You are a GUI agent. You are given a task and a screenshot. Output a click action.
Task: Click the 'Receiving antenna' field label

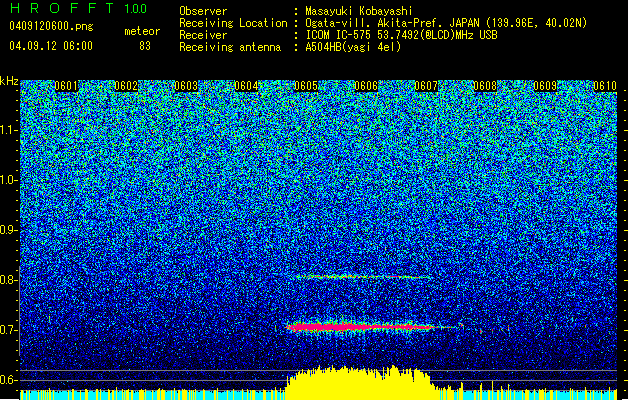230,47
